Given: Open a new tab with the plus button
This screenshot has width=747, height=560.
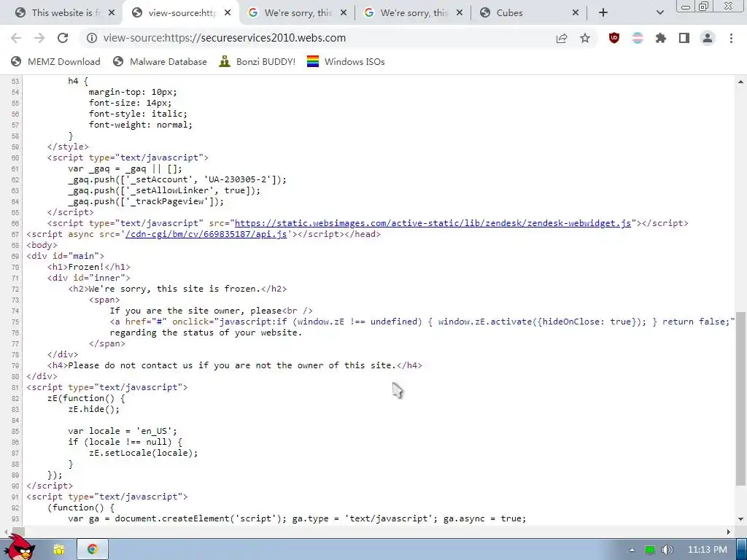Looking at the screenshot, I should coord(603,13).
